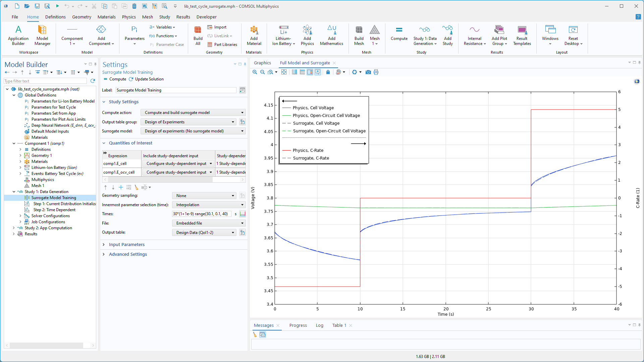Screen dimensions: 644x362
Task: Toggle the plot window lock
Action: pyautogui.click(x=328, y=72)
